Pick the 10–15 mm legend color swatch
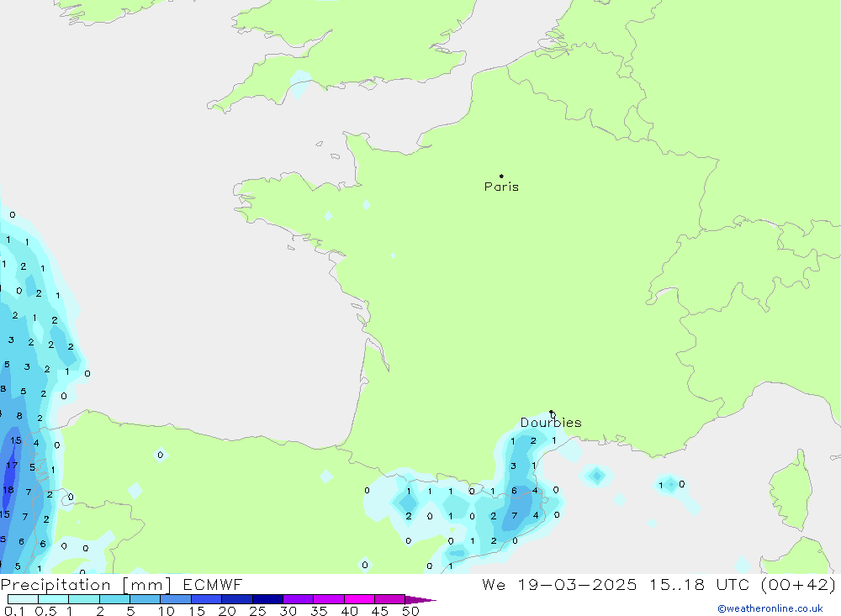This screenshot has height=616, width=841. coord(176,599)
